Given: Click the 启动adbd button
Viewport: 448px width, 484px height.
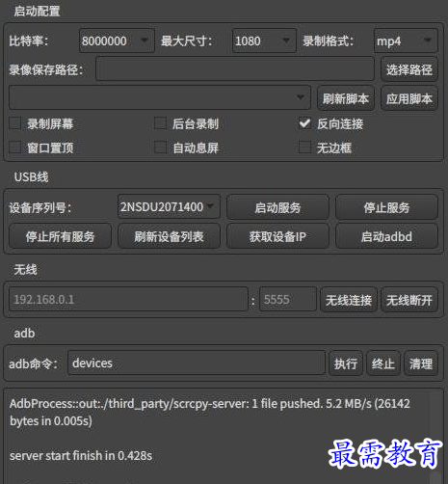Looking at the screenshot, I should pyautogui.click(x=386, y=236).
